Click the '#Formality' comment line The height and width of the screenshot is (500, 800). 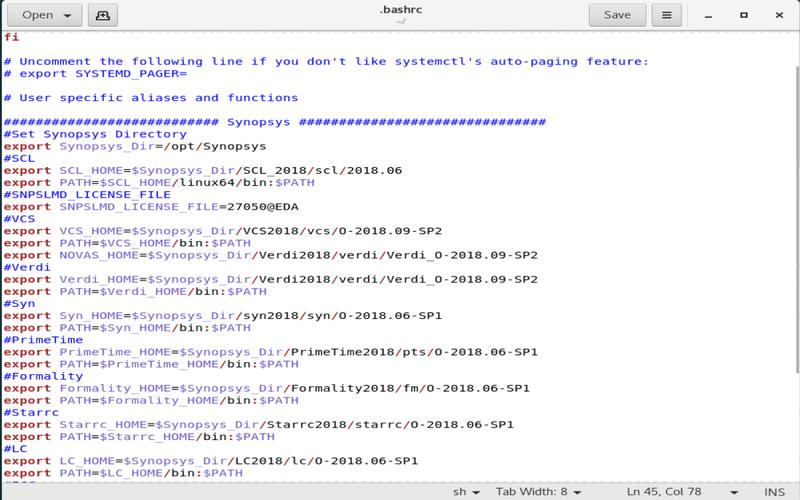pyautogui.click(x=43, y=377)
